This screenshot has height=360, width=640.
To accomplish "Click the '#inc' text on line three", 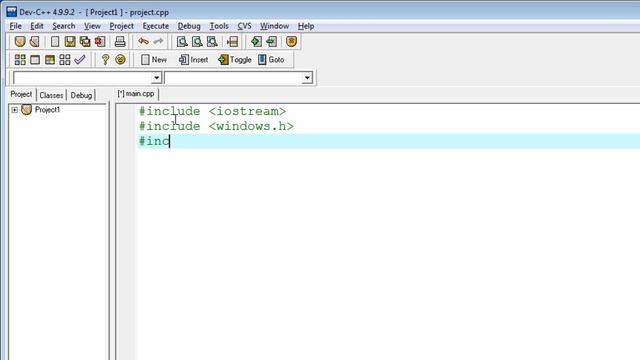I will pyautogui.click(x=154, y=141).
